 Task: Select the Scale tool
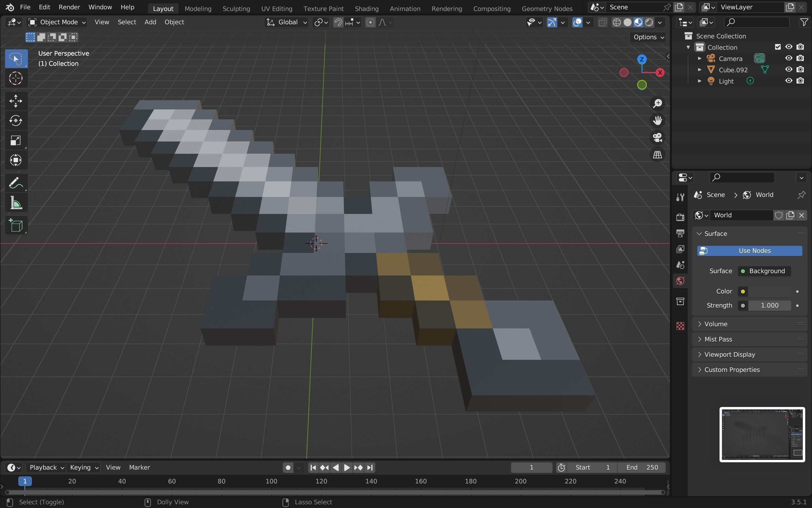pyautogui.click(x=16, y=140)
